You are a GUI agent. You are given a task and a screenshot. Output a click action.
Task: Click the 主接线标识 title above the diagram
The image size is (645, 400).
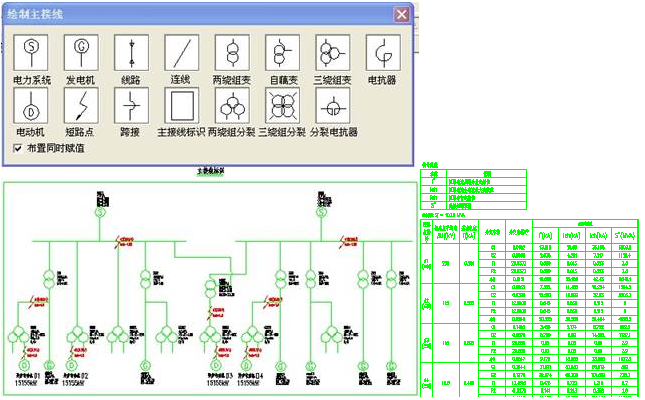[x=211, y=170]
